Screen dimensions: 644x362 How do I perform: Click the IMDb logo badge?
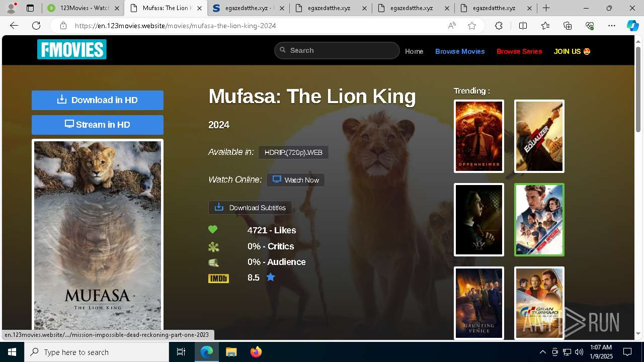coord(218,278)
